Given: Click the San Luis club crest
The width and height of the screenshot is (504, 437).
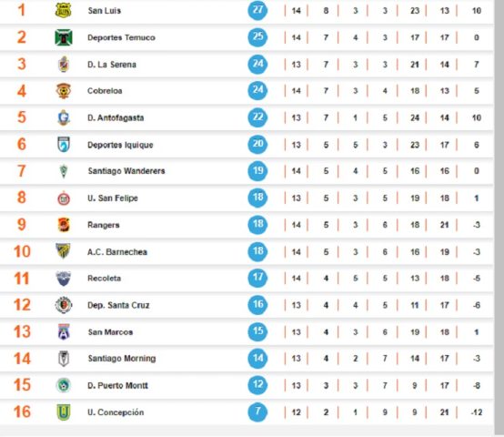Looking at the screenshot, I should (64, 10).
